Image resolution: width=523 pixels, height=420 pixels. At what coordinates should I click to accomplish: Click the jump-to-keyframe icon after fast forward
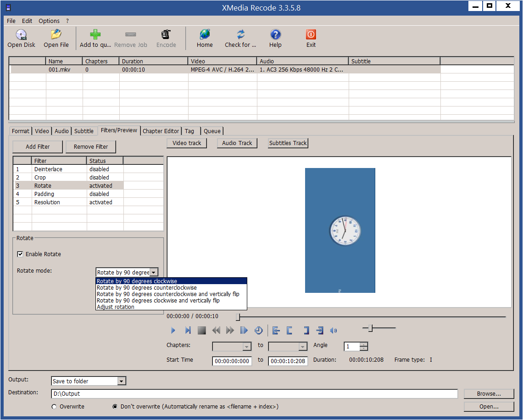tap(244, 330)
